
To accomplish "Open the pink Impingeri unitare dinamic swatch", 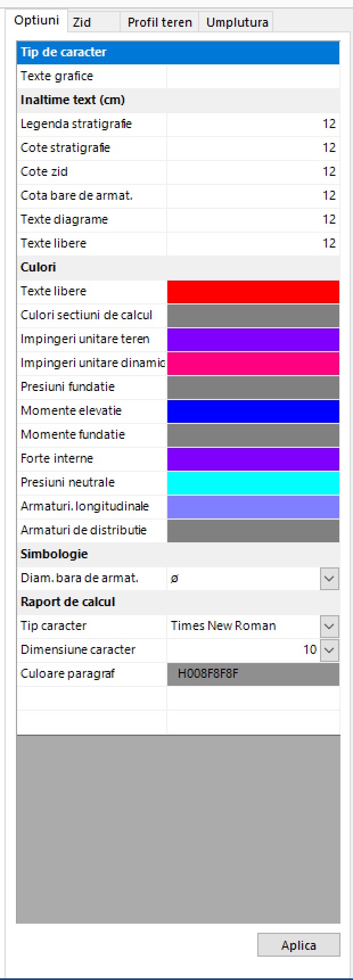I will click(x=253, y=363).
